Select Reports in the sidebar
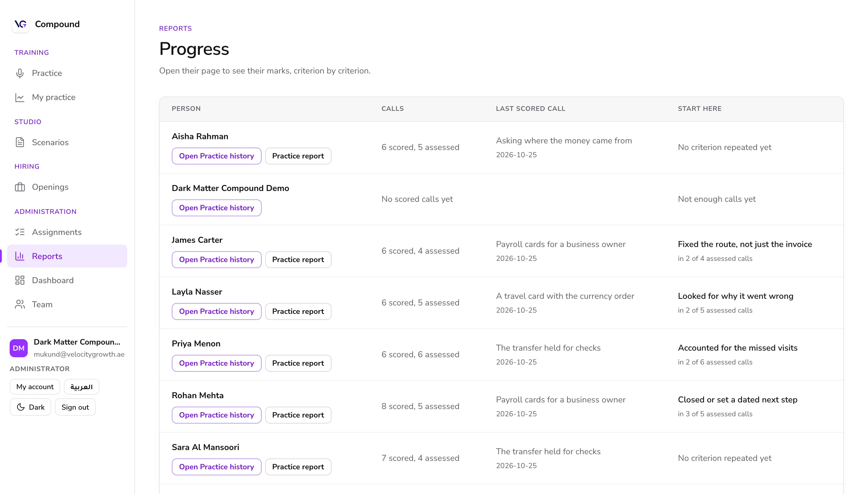Image resolution: width=868 pixels, height=494 pixels. pyautogui.click(x=67, y=256)
